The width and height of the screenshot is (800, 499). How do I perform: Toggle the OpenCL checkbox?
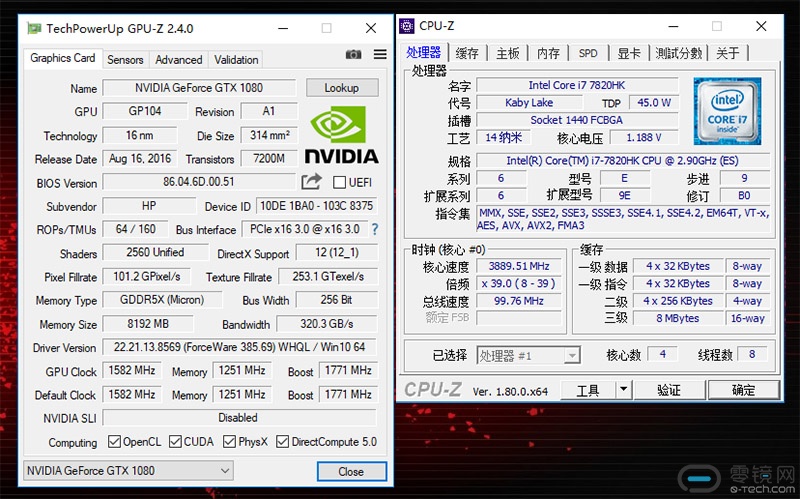click(114, 441)
